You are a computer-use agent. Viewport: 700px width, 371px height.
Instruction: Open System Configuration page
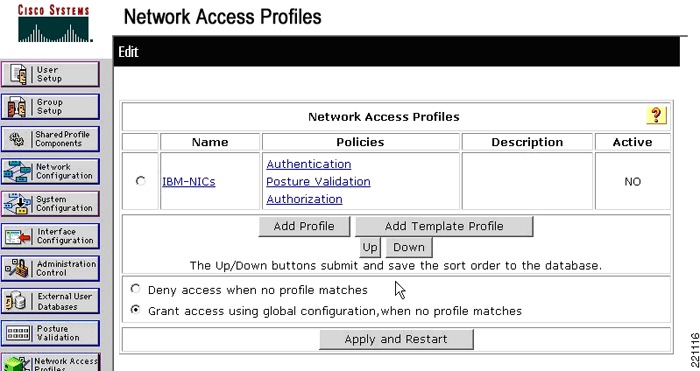tap(50, 204)
